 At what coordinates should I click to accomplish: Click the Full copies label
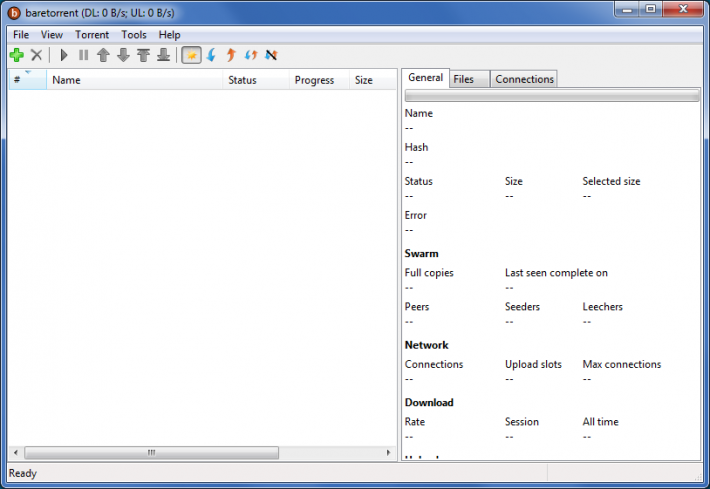click(429, 273)
